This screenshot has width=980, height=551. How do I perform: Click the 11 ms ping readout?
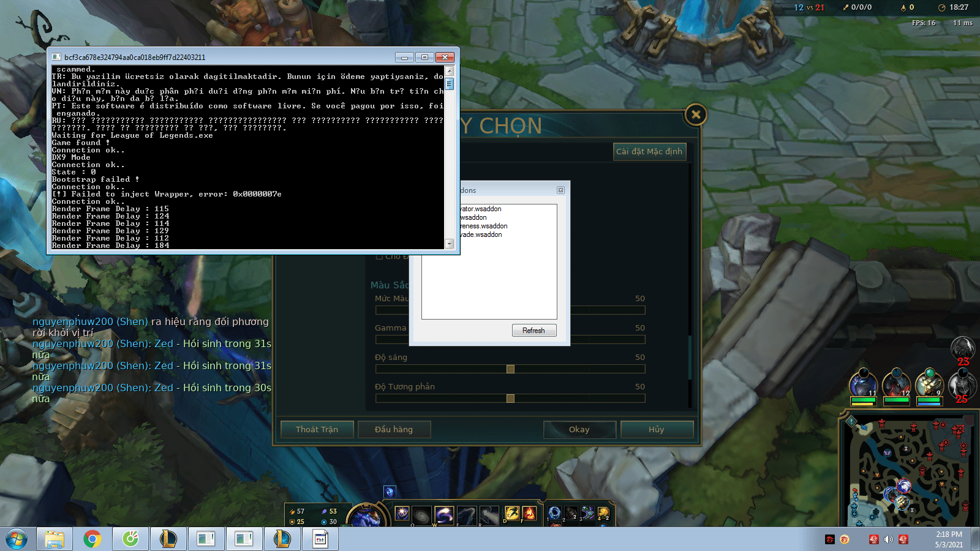[963, 23]
